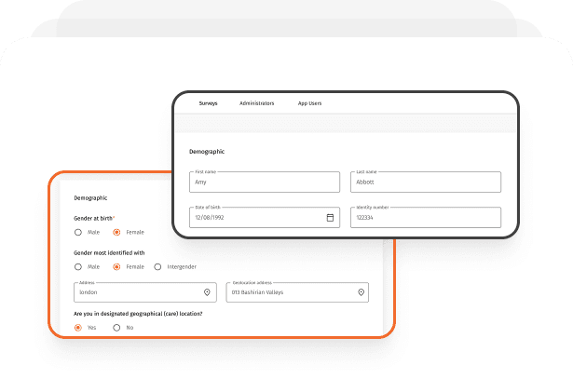Screen dimensions: 573x392
Task: Choose Female under Gender most identified with
Action: click(x=116, y=267)
